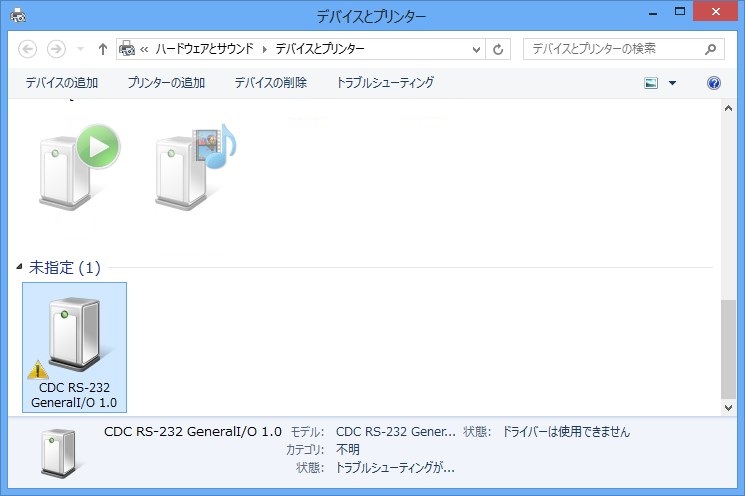Open the recent locations dropdown arrow
745x496 pixels.
click(80, 49)
